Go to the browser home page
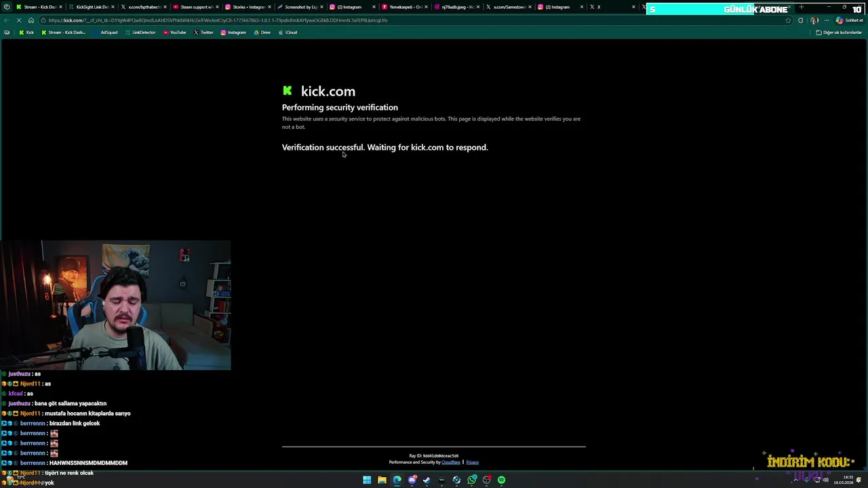The image size is (868, 488). (x=31, y=20)
